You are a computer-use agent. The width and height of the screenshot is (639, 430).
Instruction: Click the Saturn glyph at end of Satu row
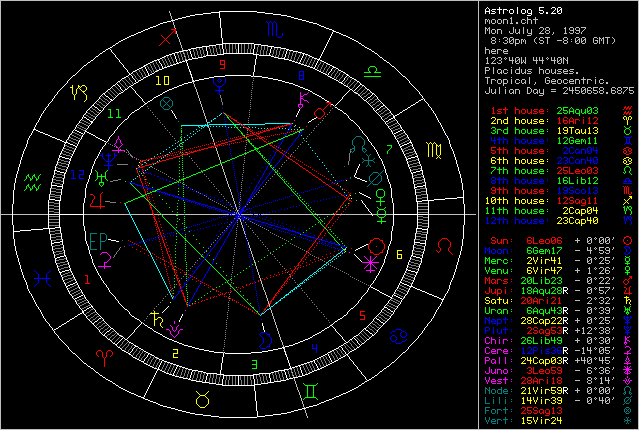pos(628,301)
